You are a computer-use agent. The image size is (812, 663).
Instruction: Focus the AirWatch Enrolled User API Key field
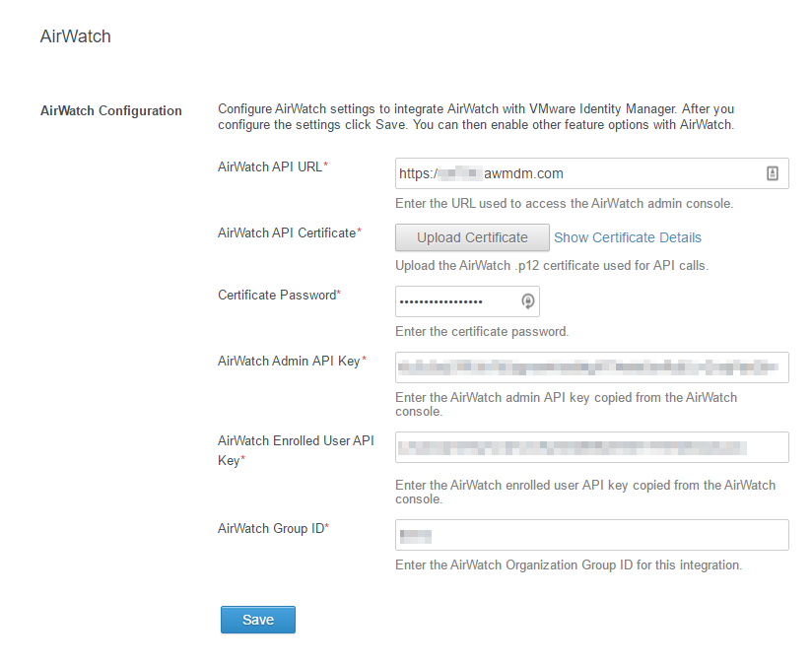point(591,447)
